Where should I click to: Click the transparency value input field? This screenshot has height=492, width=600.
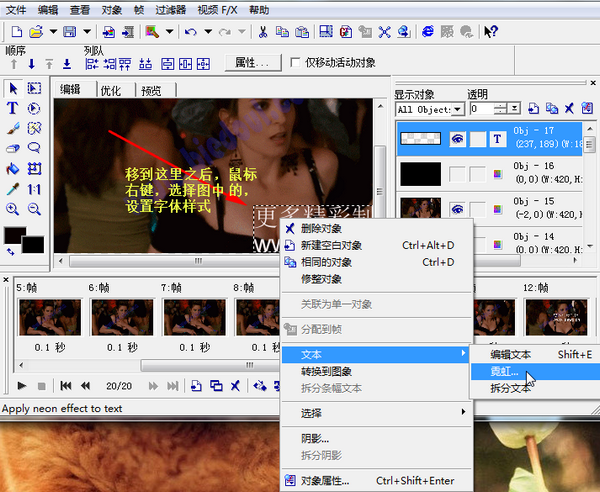(x=482, y=109)
